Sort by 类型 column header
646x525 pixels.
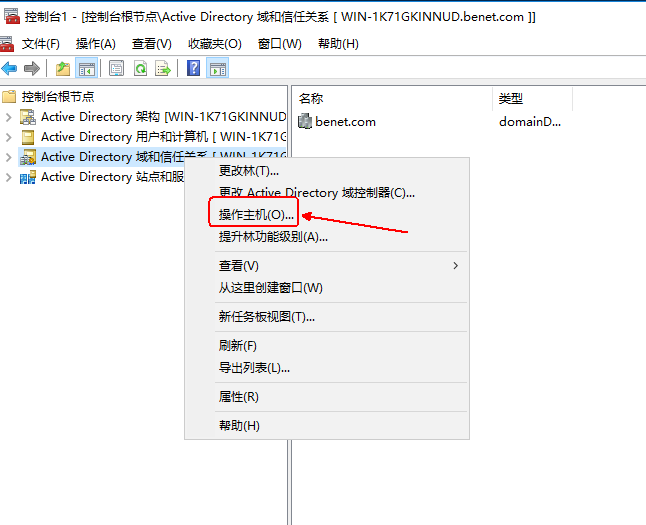coord(510,98)
